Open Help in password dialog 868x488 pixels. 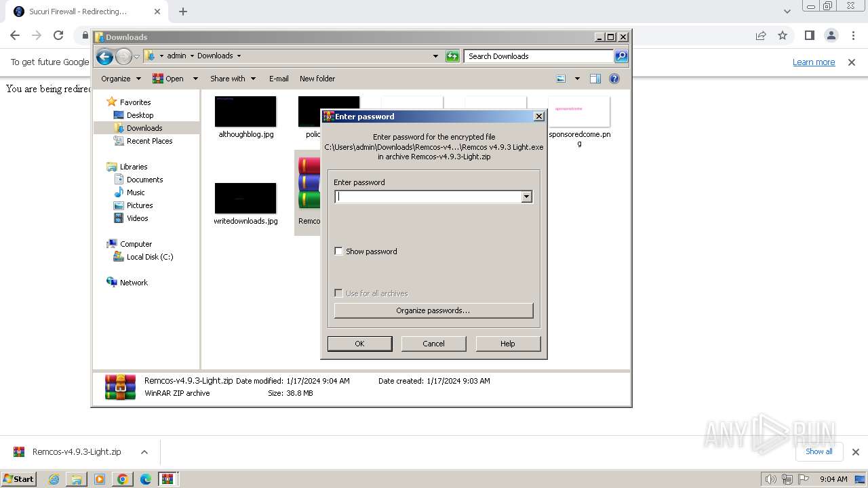click(508, 344)
